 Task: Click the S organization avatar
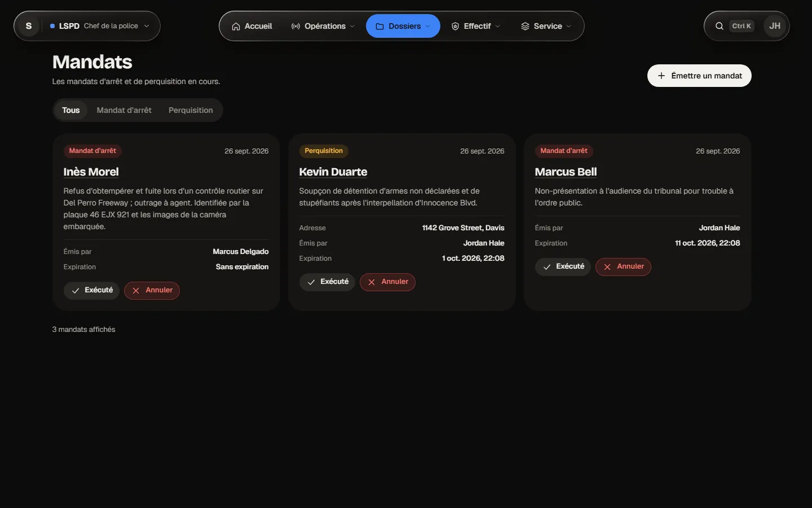point(29,26)
